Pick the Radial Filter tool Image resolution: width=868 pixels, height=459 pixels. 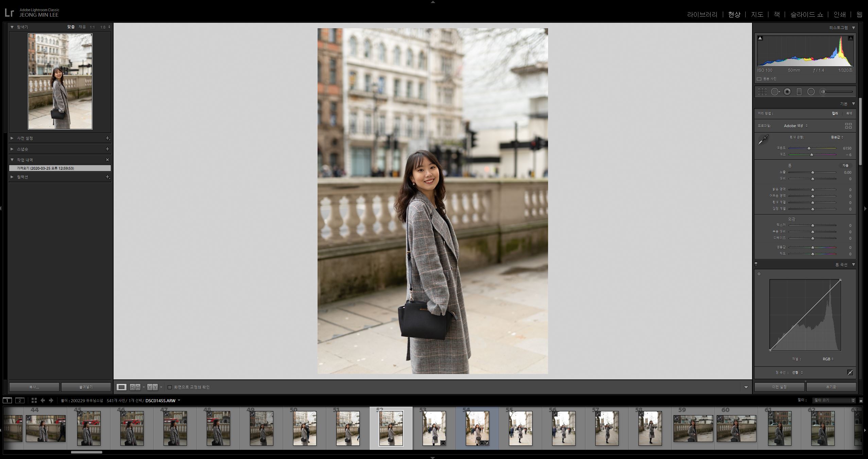click(811, 92)
